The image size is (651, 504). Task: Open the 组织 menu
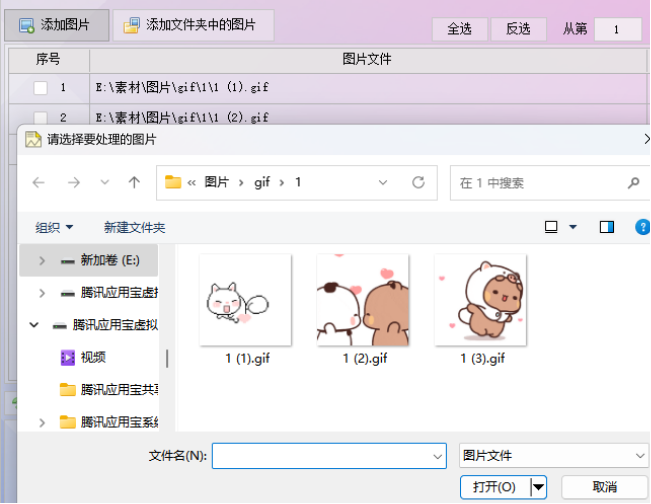pyautogui.click(x=54, y=227)
